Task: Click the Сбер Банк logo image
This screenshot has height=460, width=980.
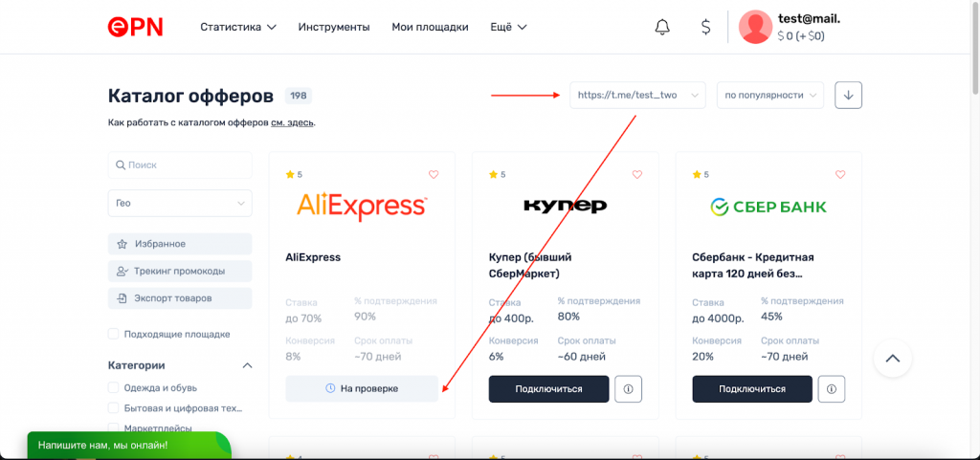Action: (x=768, y=207)
